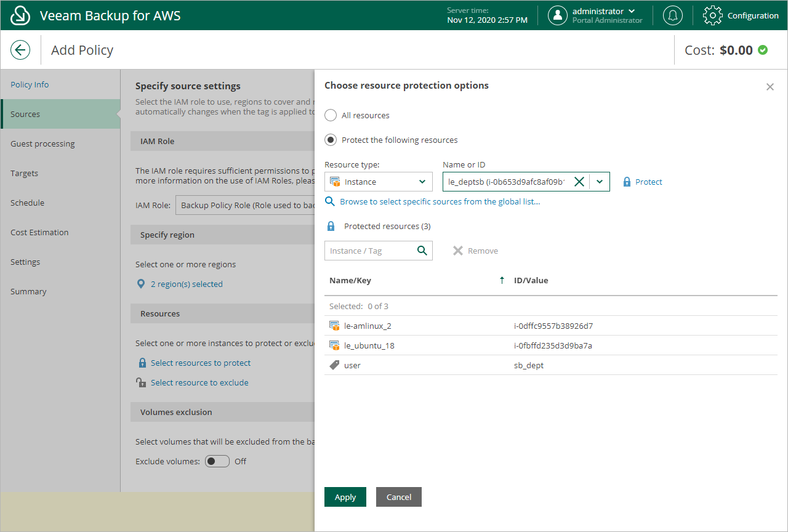This screenshot has height=532, width=788.
Task: Select Protect the following resources radio button
Action: pyautogui.click(x=331, y=140)
